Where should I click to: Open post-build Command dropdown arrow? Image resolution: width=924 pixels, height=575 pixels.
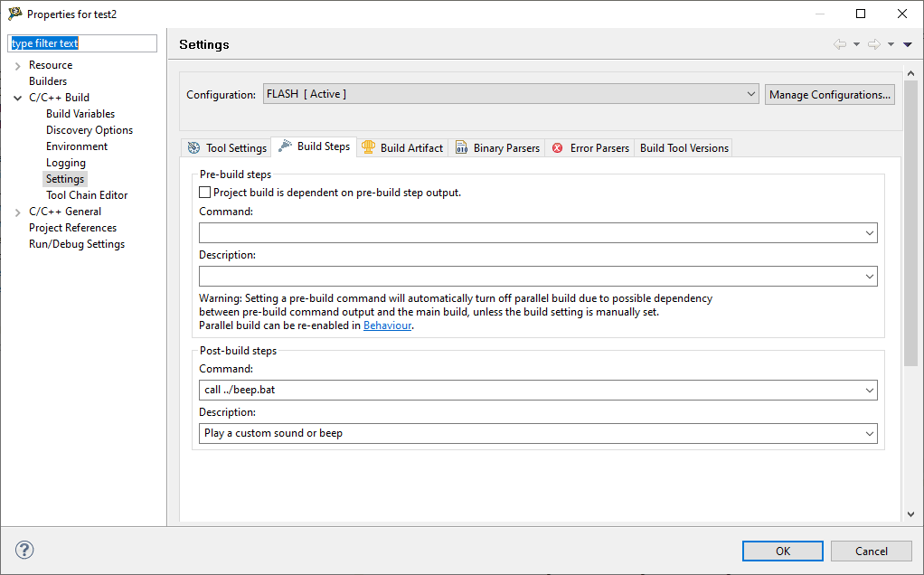tap(870, 391)
